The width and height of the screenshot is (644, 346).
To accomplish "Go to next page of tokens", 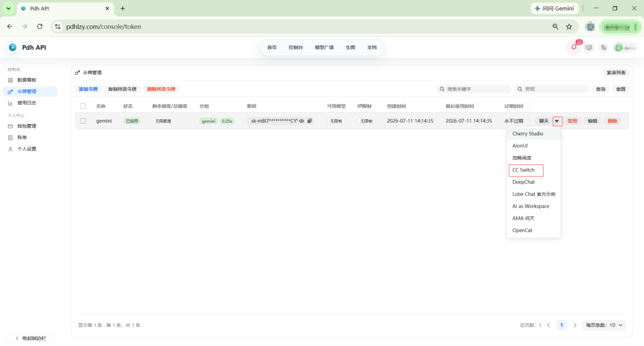I will [x=575, y=325].
